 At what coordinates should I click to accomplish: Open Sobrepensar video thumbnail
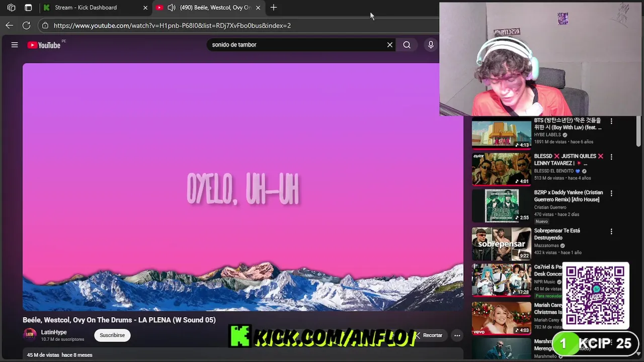pos(501,244)
